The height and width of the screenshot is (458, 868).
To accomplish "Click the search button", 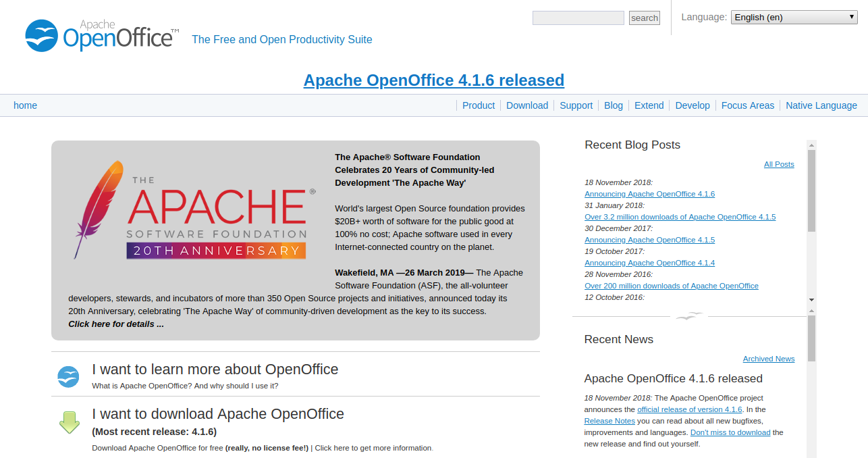I will click(x=645, y=18).
